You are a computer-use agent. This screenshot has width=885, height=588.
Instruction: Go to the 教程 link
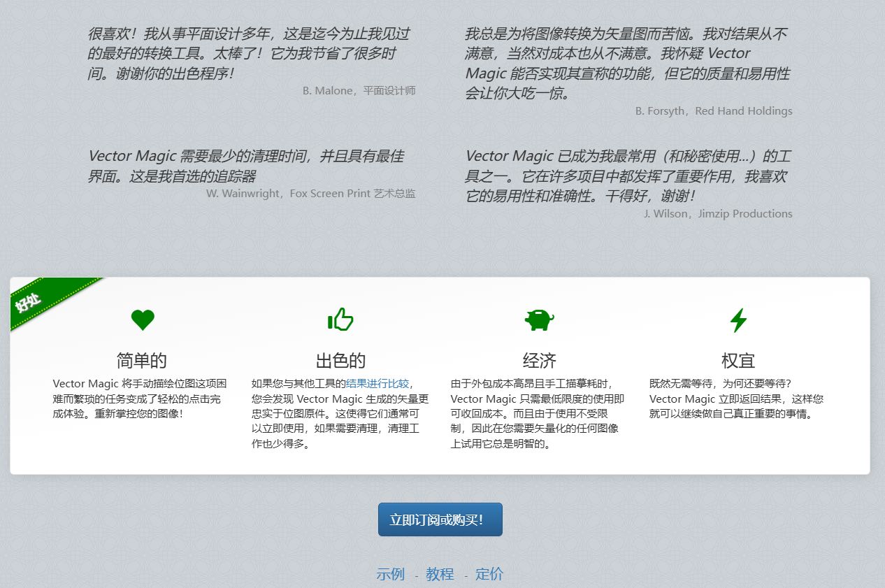click(440, 574)
